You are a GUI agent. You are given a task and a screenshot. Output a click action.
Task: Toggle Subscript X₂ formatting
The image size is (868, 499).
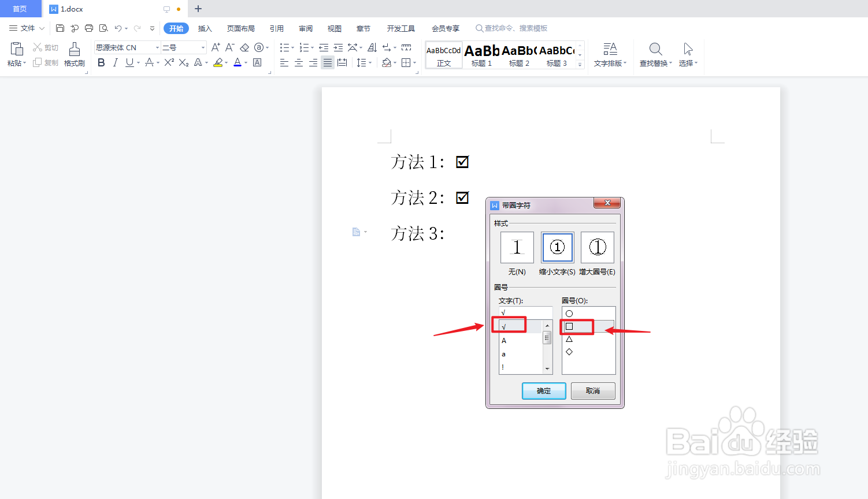(184, 62)
